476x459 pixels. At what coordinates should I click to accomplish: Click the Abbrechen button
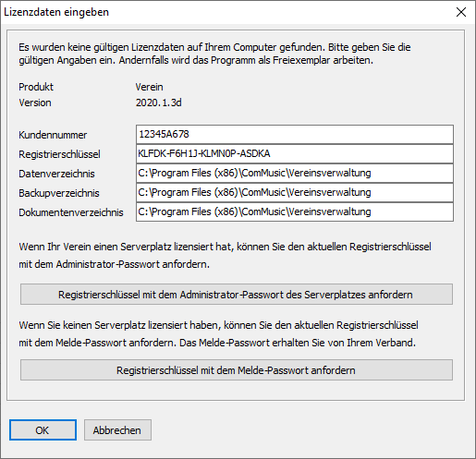click(117, 429)
